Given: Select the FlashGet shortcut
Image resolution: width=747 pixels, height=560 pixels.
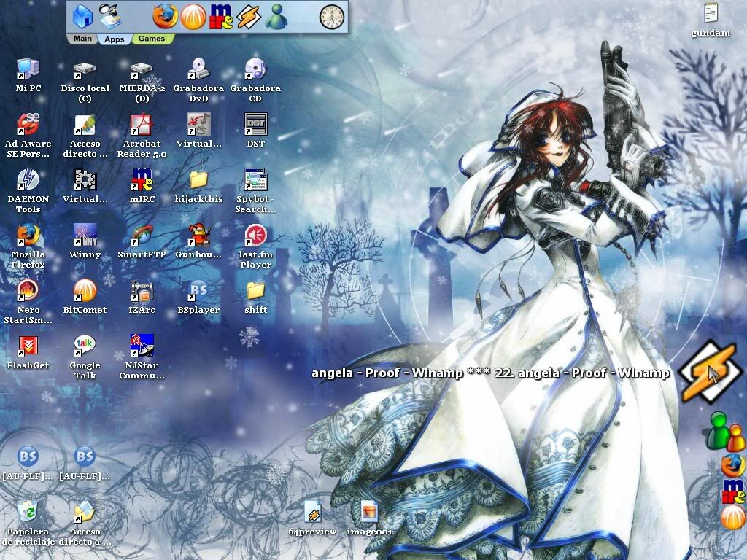Looking at the screenshot, I should coord(28,352).
